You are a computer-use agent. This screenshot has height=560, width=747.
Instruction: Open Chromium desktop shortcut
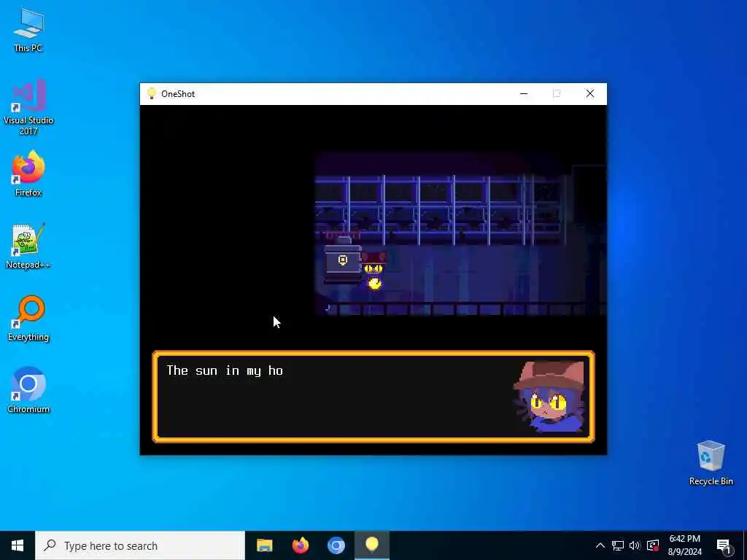tap(28, 391)
